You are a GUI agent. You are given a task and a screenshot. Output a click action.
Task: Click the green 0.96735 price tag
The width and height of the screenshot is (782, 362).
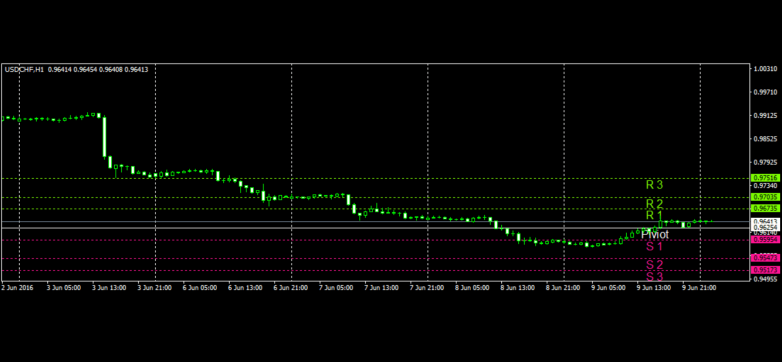click(x=765, y=208)
